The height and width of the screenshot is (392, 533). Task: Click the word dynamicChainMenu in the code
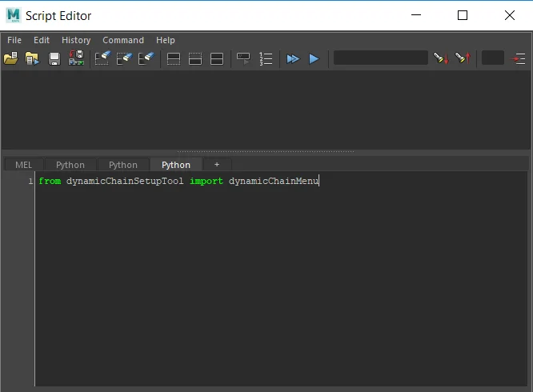274,181
